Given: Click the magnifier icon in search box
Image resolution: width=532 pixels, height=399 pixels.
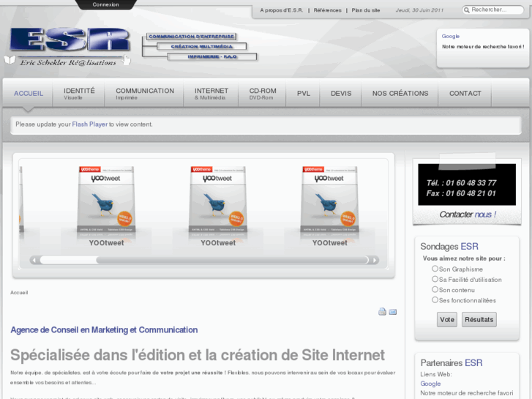Looking at the screenshot, I should coord(467,10).
